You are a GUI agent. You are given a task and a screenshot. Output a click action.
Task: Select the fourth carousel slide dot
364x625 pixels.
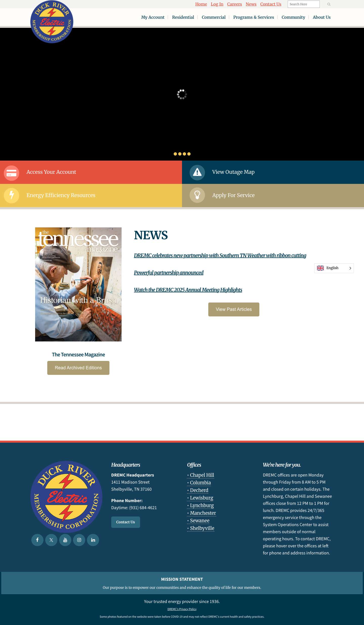[189, 154]
